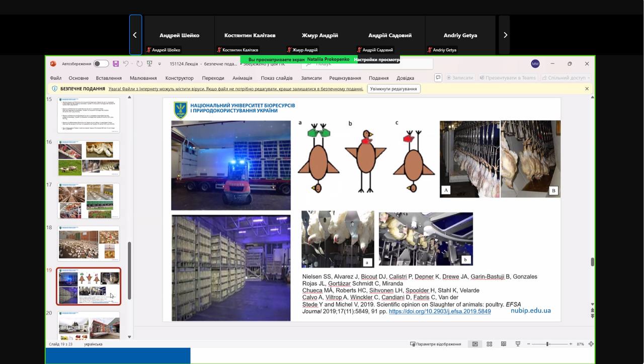
Task: Select slide 20 thumbnail
Action: pos(89,325)
